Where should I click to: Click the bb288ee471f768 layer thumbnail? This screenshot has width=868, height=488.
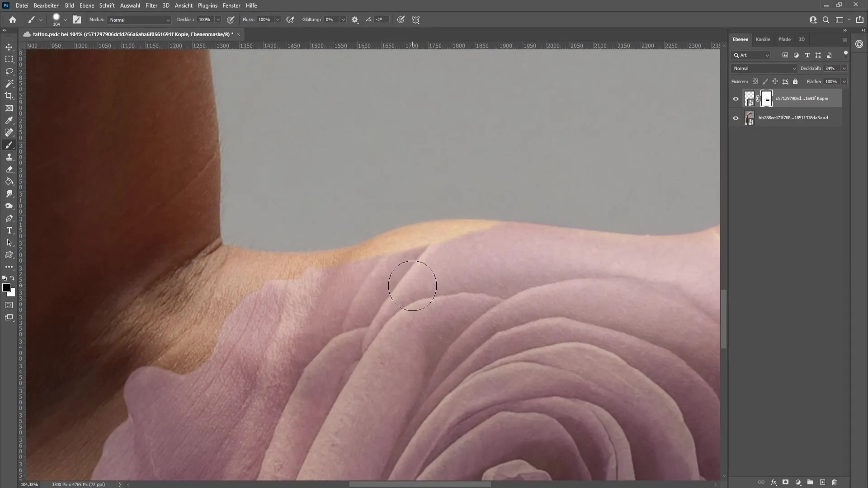point(750,118)
